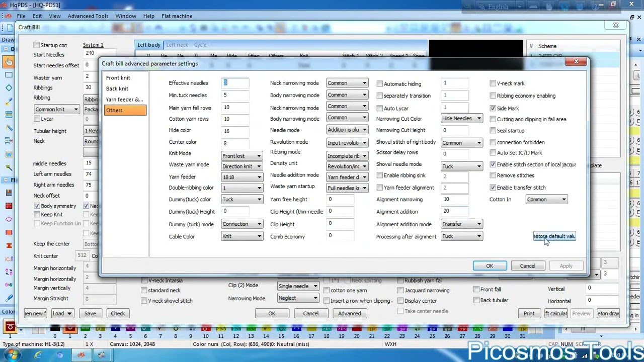The image size is (644, 362).
Task: Expand the Cotton In dropdown
Action: coord(546,200)
